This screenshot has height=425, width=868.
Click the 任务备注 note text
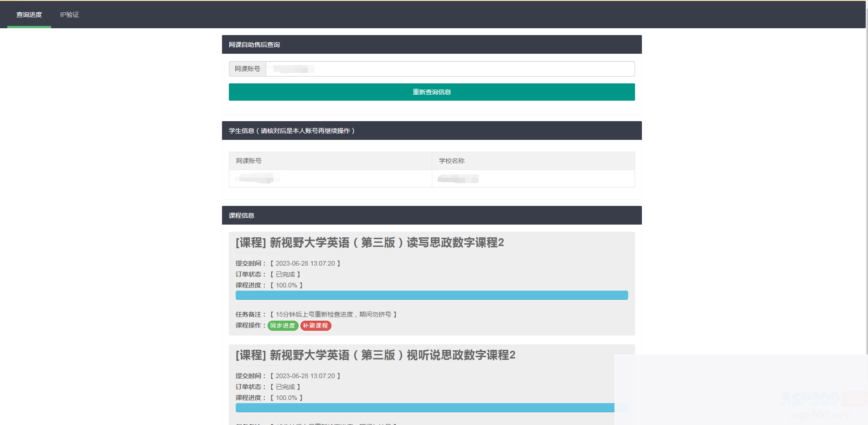pos(333,314)
